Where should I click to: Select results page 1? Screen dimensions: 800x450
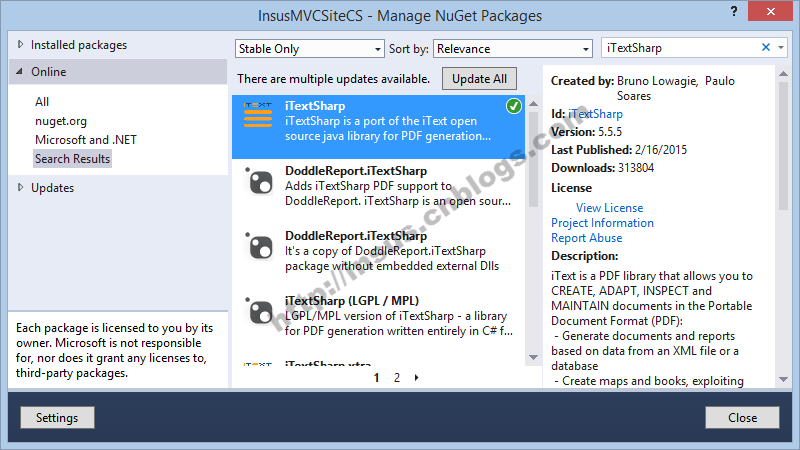[376, 378]
